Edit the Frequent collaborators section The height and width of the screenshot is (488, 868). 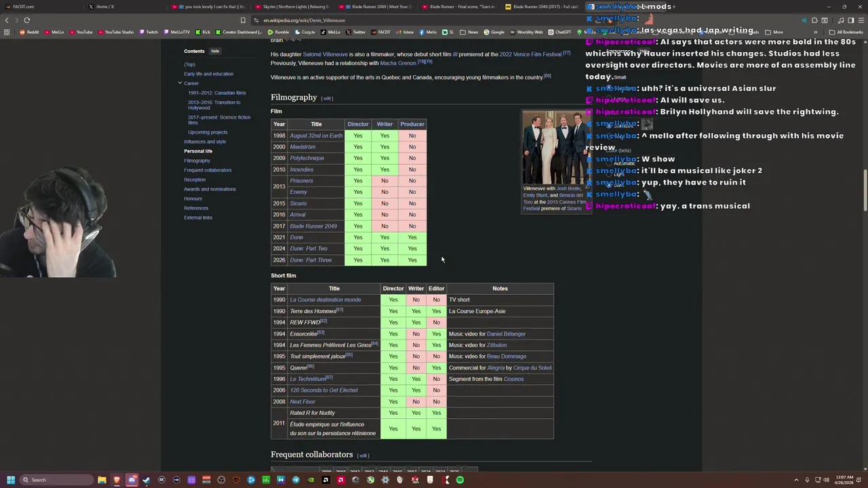(363, 455)
